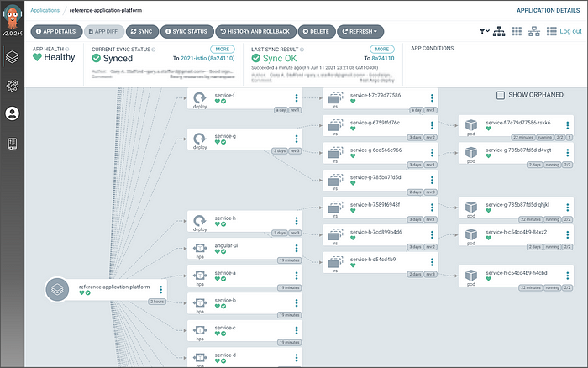The height and width of the screenshot is (368, 588).
Task: Open APP DIFF
Action: tap(103, 32)
